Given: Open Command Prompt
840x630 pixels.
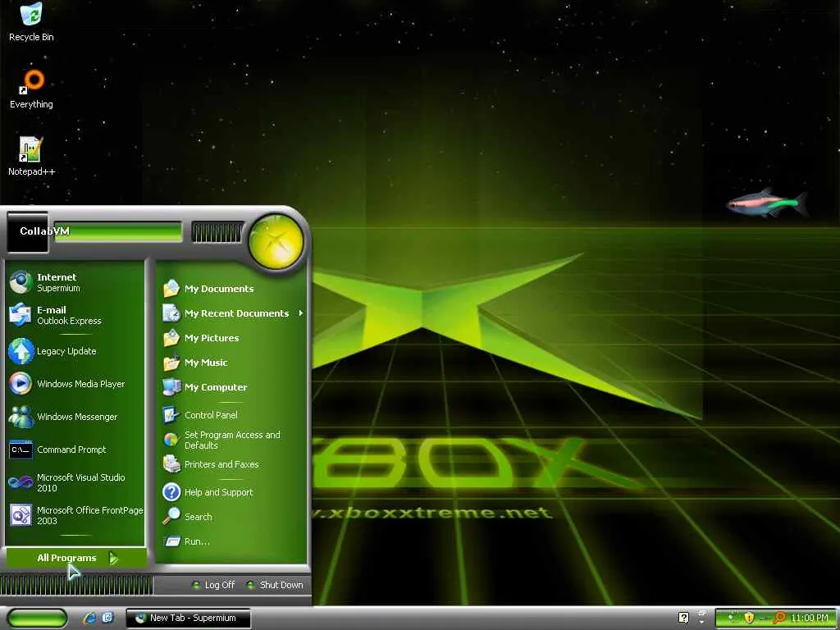Looking at the screenshot, I should [75, 450].
